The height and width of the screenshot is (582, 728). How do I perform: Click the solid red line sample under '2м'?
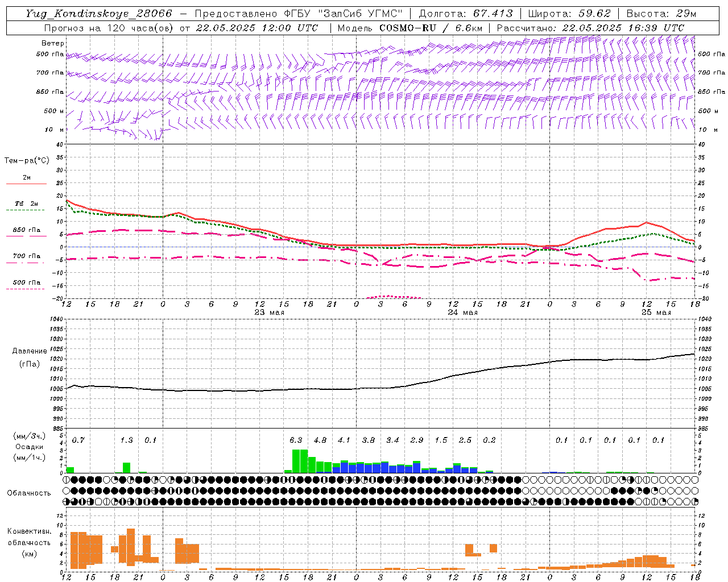26,184
